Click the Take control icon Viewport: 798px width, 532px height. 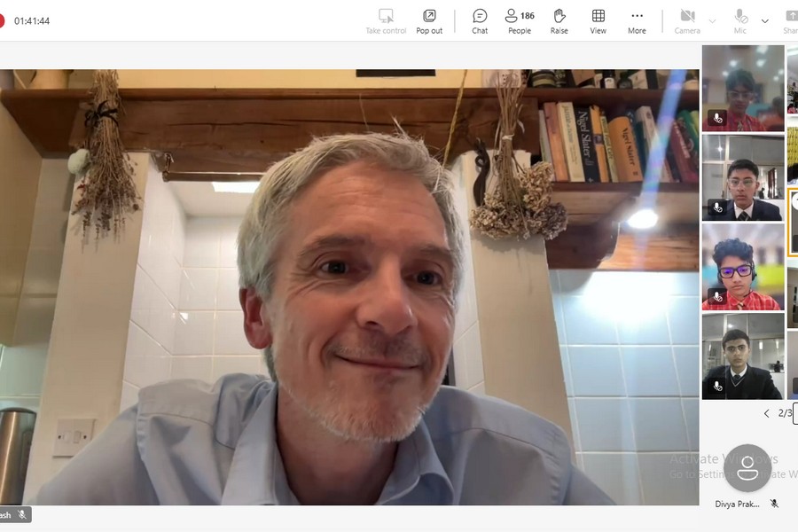(x=386, y=20)
